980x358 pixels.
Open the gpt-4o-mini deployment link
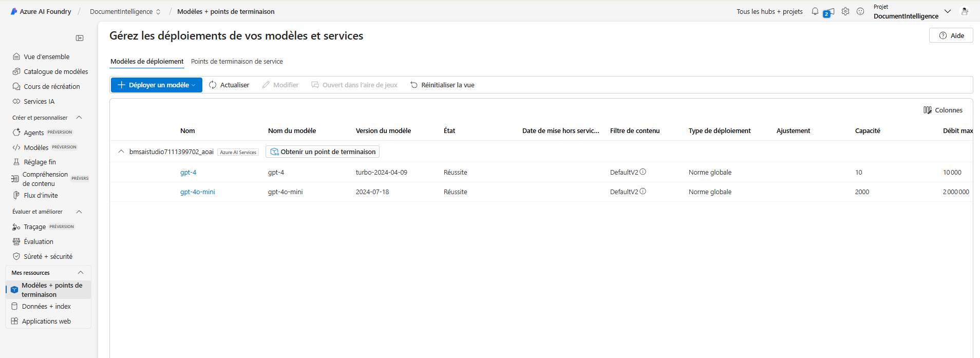(x=197, y=192)
